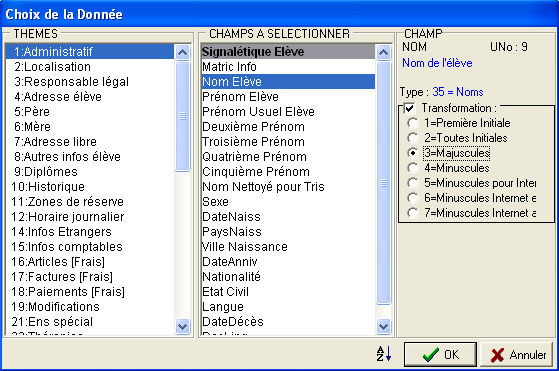Select theme 5:Père
The image size is (559, 371).
point(89,112)
